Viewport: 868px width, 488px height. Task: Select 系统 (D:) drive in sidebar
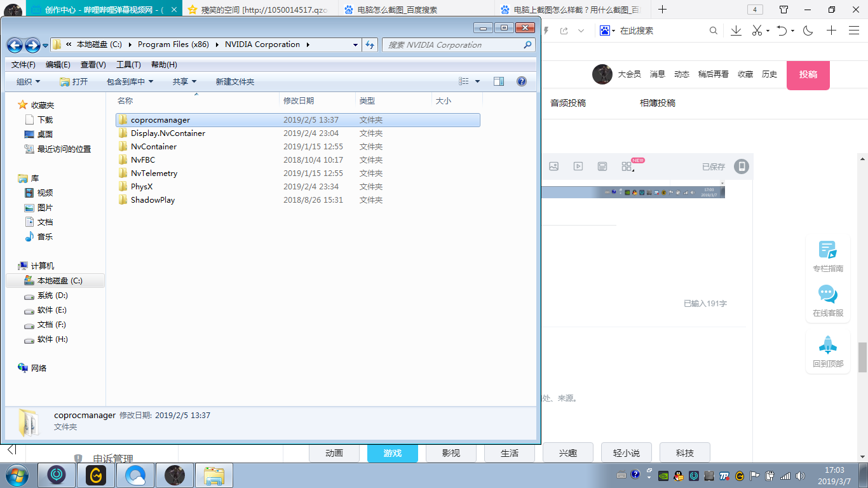[52, 295]
